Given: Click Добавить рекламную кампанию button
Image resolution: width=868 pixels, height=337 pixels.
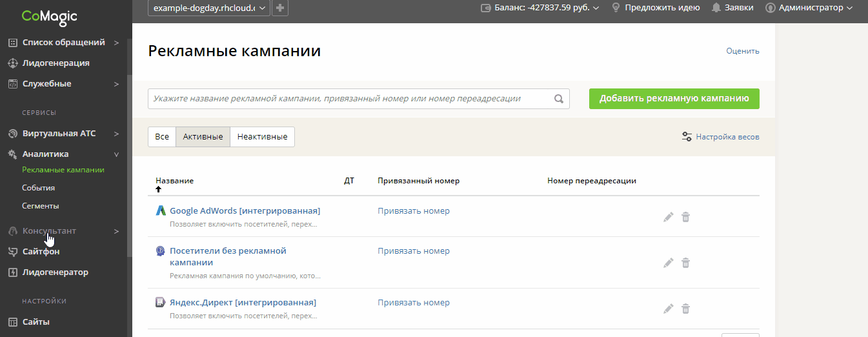Looking at the screenshot, I should click(674, 99).
